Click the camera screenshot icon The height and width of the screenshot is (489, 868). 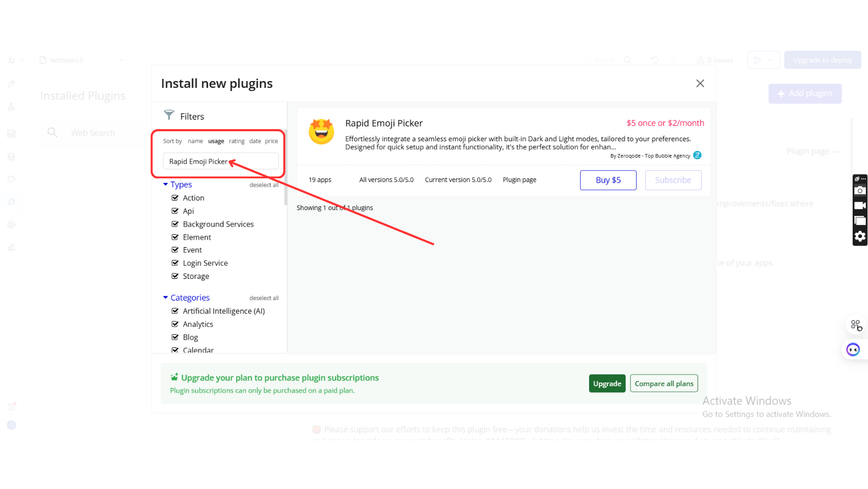pyautogui.click(x=860, y=191)
